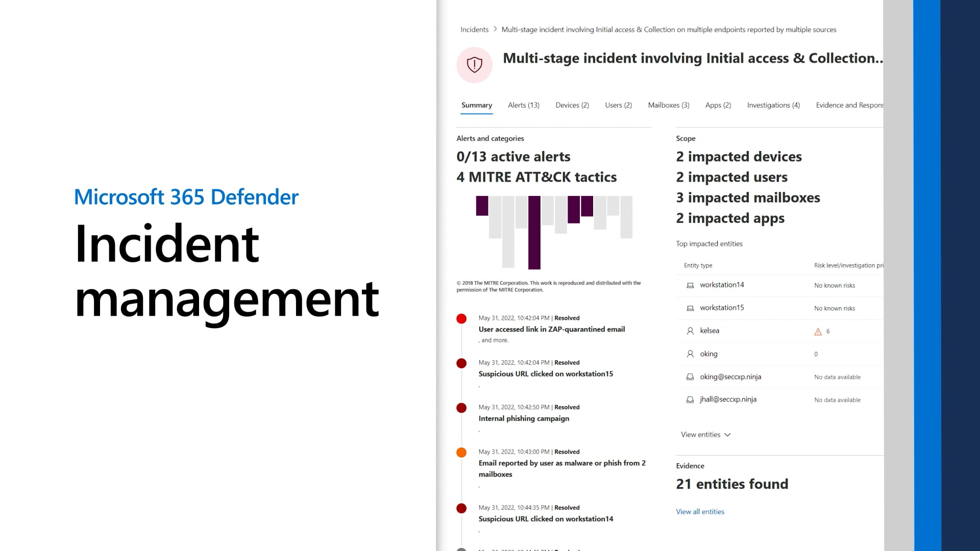Click workstation14 device icon

[690, 285]
